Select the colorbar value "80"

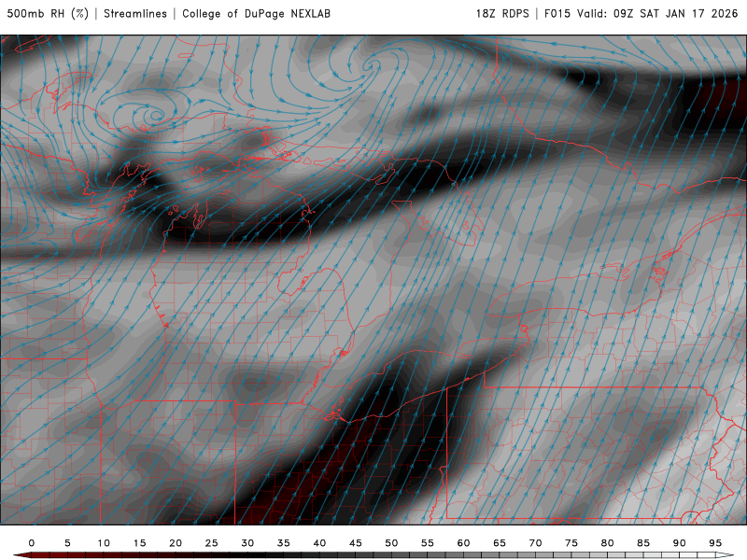pos(608,543)
